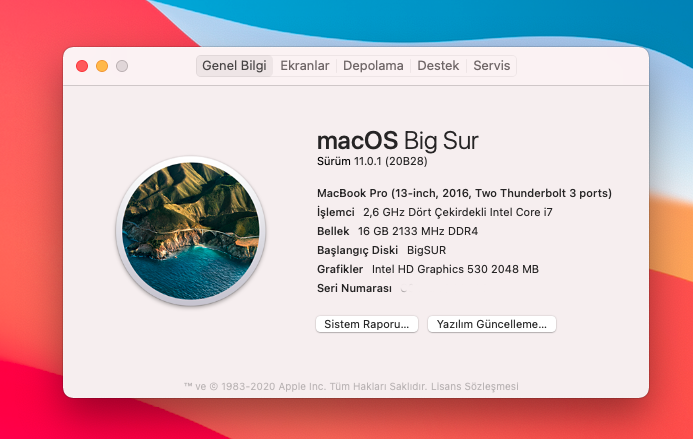
Task: Go to the Destek tab
Action: click(438, 66)
